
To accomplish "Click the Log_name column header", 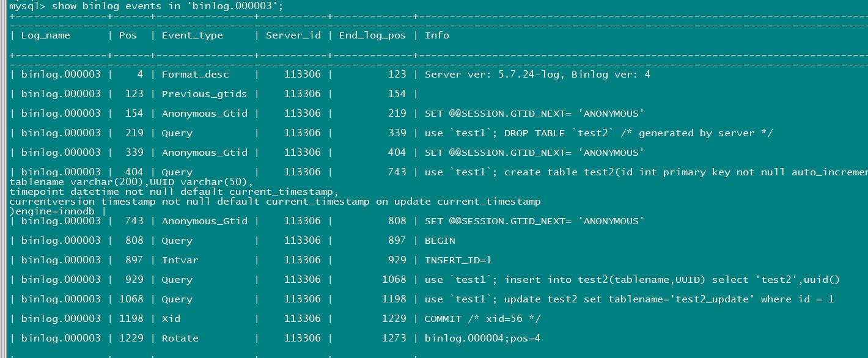I will tap(46, 35).
